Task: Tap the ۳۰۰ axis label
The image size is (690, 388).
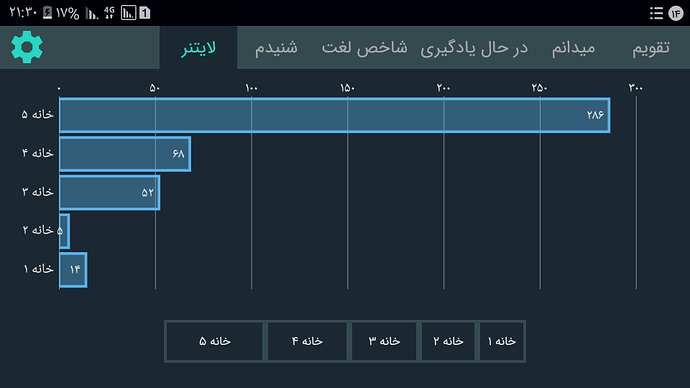Action: click(636, 88)
